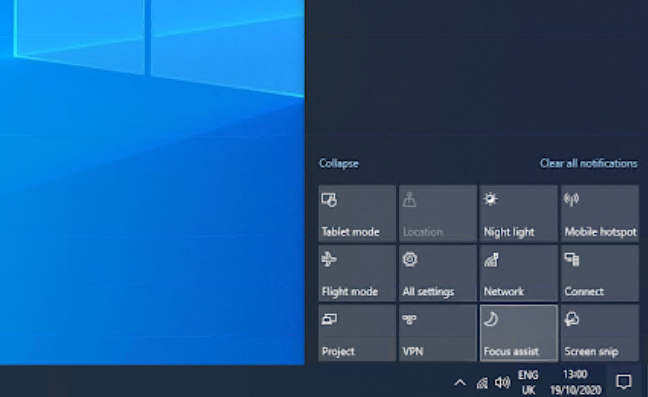
Task: Clear all notifications
Action: [588, 163]
